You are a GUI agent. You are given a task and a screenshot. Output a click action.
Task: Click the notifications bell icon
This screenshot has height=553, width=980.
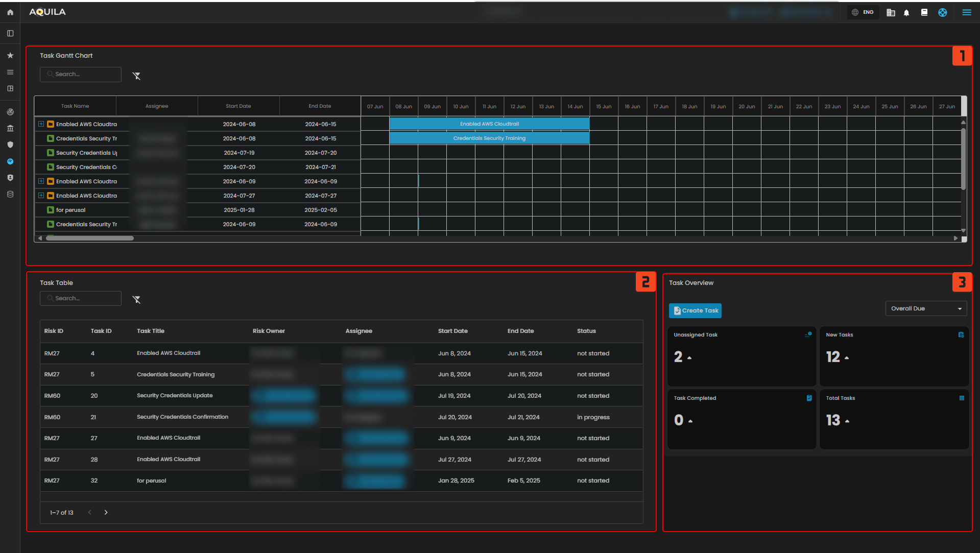click(x=906, y=13)
